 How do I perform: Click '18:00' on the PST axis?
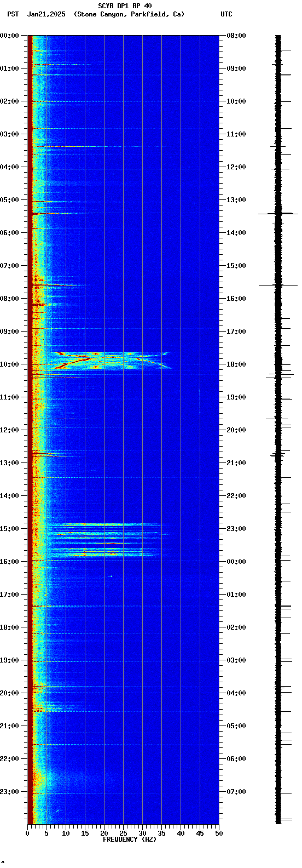coord(9,627)
